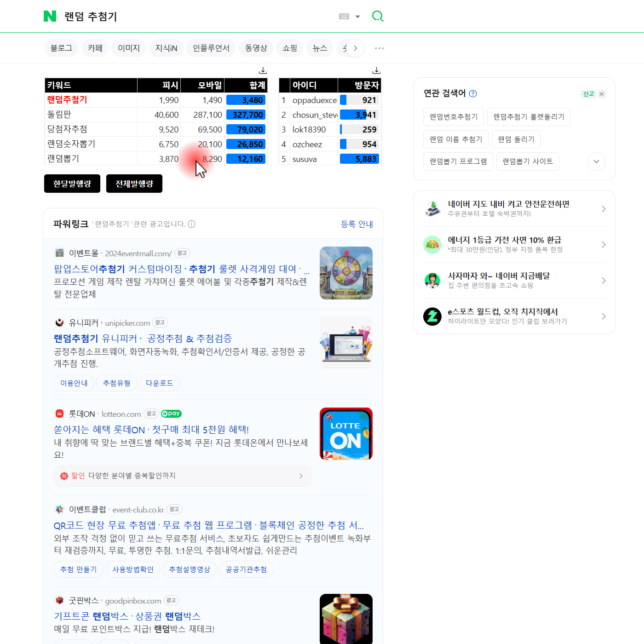Click the 공공기관추첨 sublink
Screen dimensions: 644x644
[x=246, y=569]
